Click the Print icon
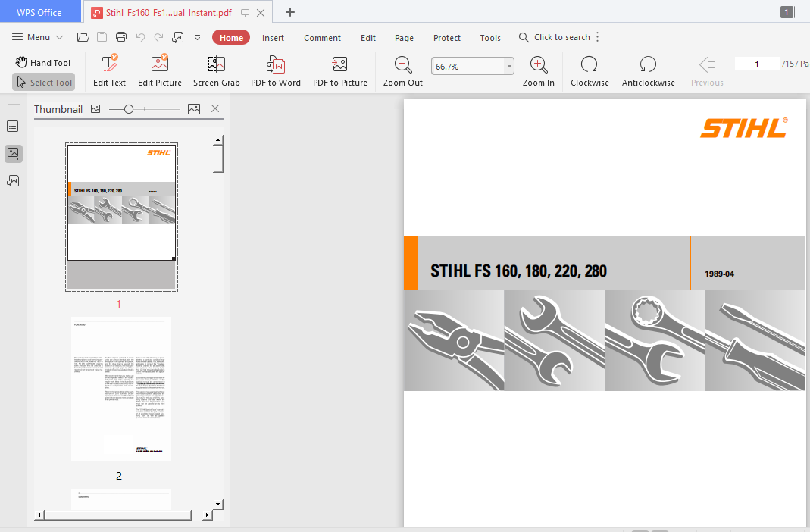810x532 pixels. click(x=121, y=37)
